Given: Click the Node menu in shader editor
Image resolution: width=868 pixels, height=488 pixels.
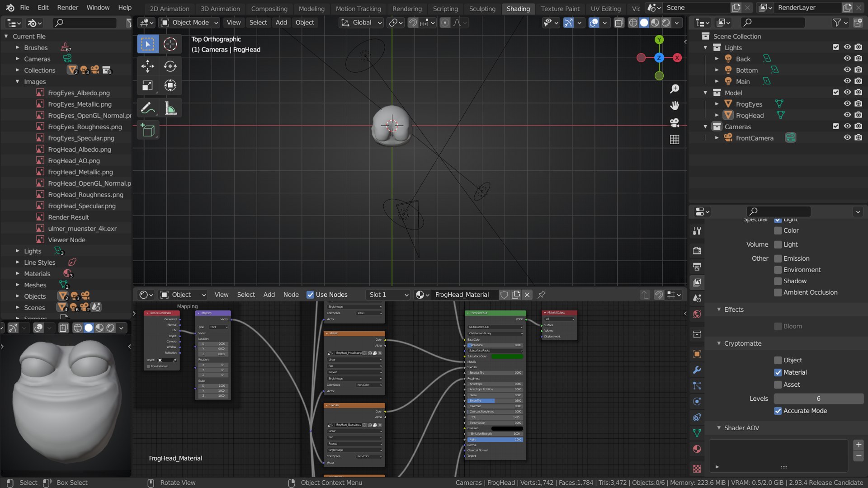Looking at the screenshot, I should click(x=291, y=295).
